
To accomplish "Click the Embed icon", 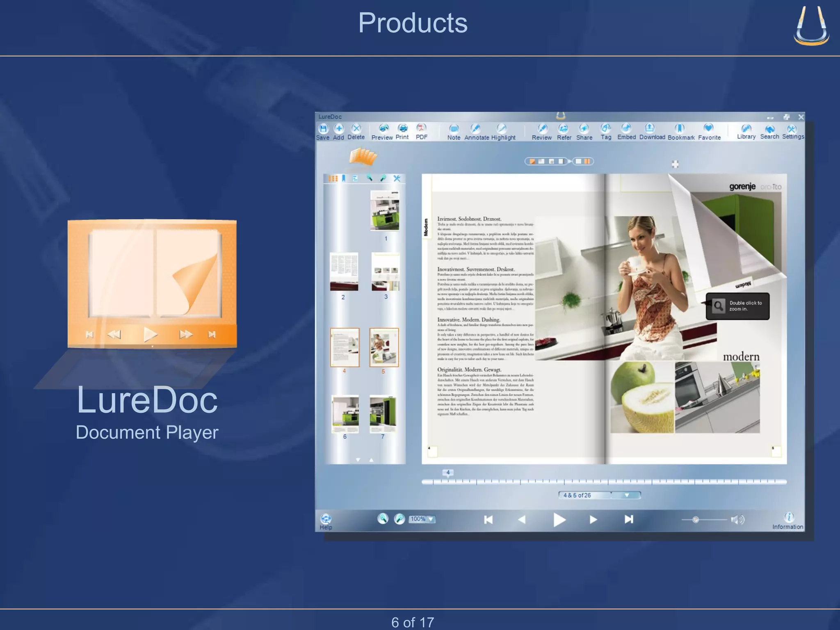I will 626,128.
